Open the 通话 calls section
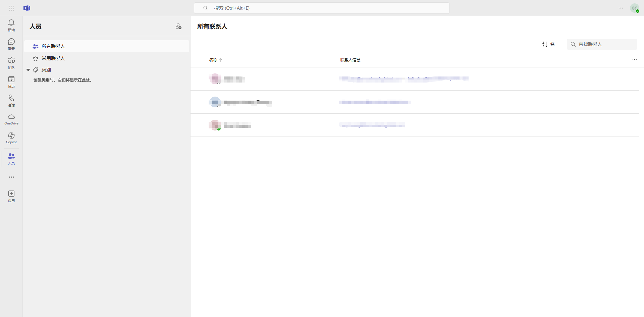The image size is (644, 317). coord(11,101)
